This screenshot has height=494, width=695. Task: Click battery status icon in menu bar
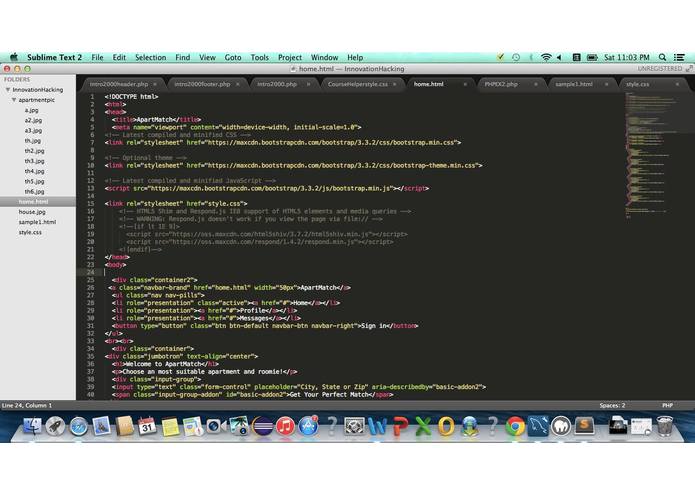592,57
